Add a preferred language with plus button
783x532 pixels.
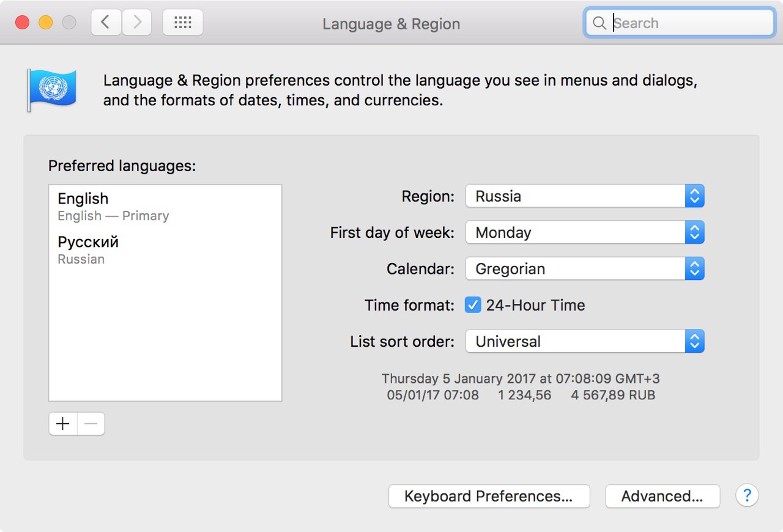tap(63, 424)
